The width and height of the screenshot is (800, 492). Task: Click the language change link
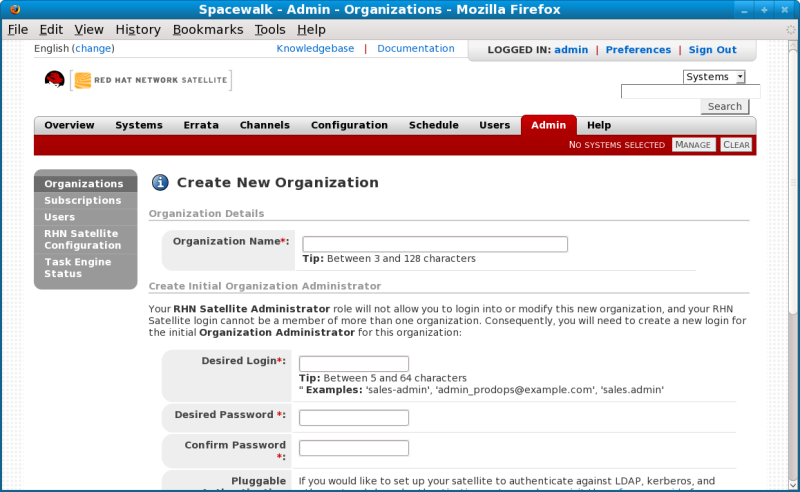click(93, 48)
